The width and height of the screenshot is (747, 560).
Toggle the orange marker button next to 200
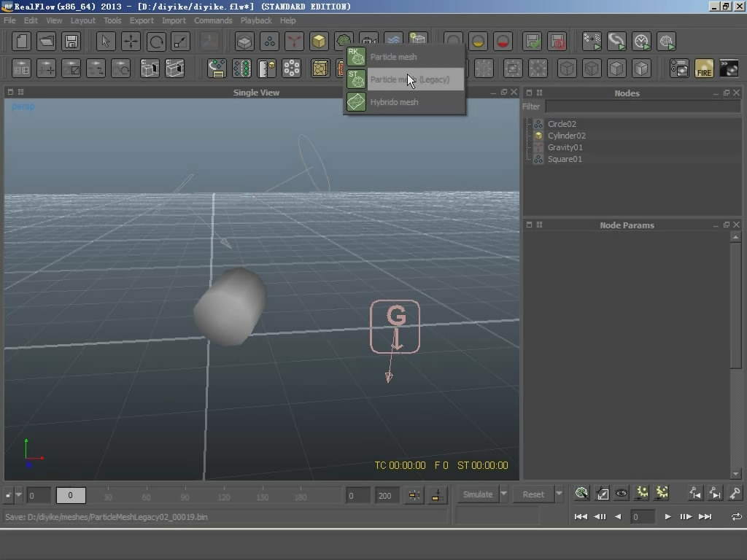click(x=414, y=495)
